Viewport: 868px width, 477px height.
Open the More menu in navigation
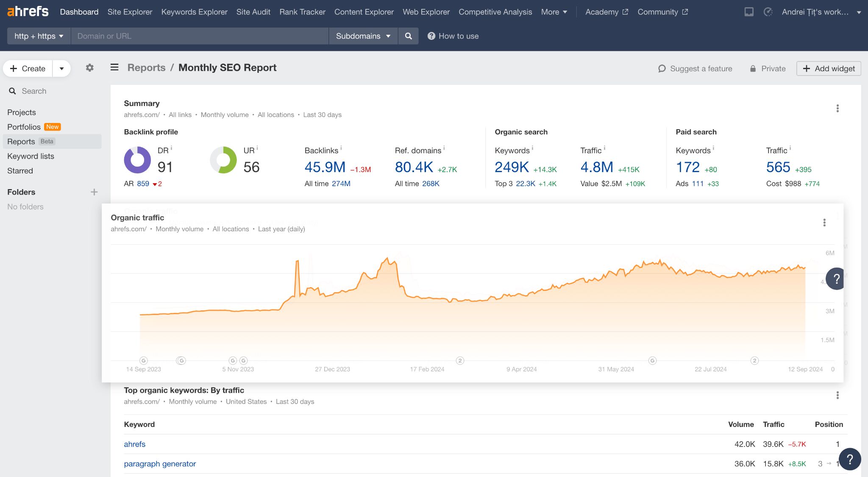click(x=554, y=12)
